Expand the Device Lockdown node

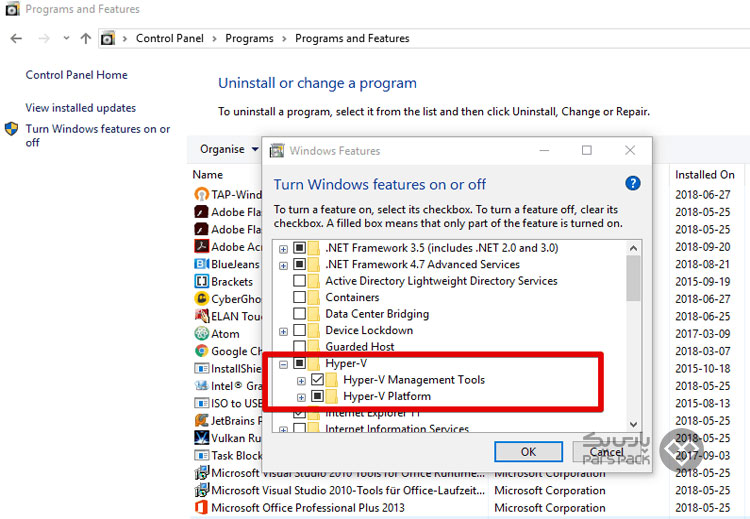click(x=284, y=331)
